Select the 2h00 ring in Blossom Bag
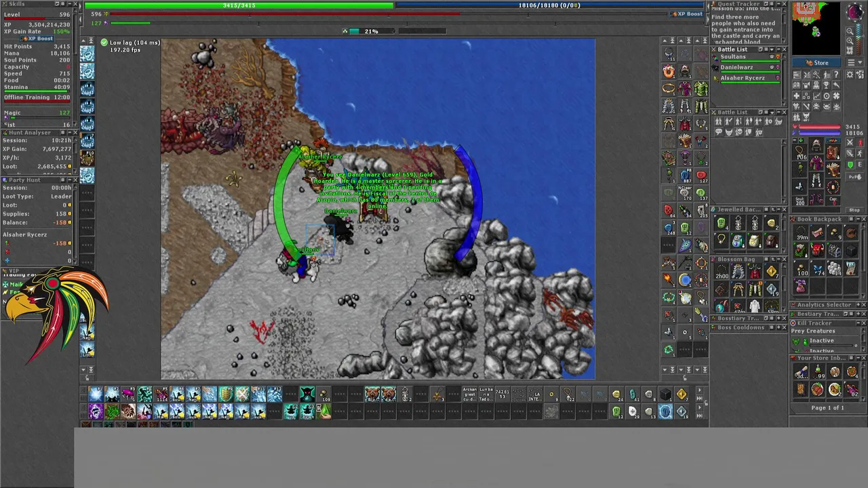This screenshot has width=868, height=488. click(x=722, y=271)
